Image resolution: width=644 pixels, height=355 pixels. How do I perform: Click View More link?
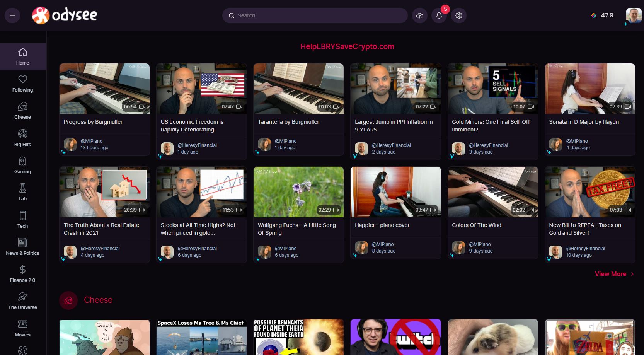point(614,274)
